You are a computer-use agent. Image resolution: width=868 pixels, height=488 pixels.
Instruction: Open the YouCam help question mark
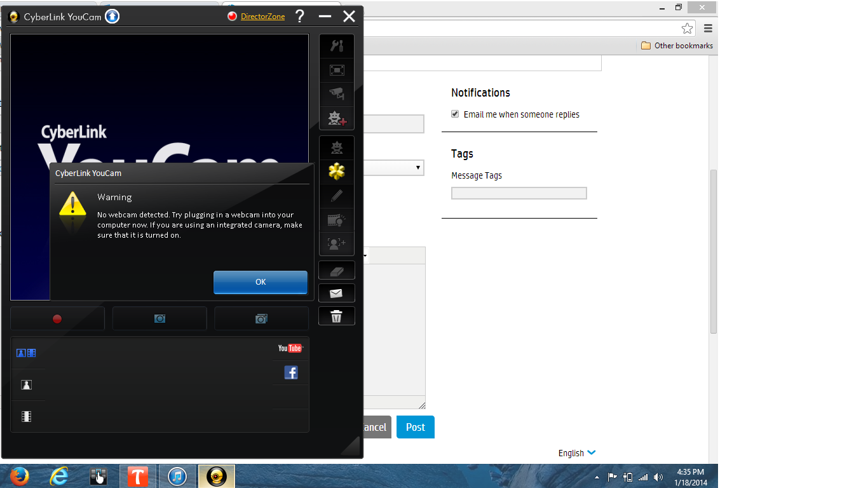click(300, 17)
